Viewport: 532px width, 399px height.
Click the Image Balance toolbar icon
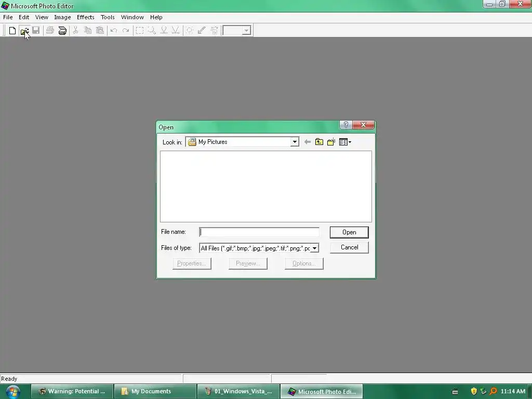tap(190, 31)
